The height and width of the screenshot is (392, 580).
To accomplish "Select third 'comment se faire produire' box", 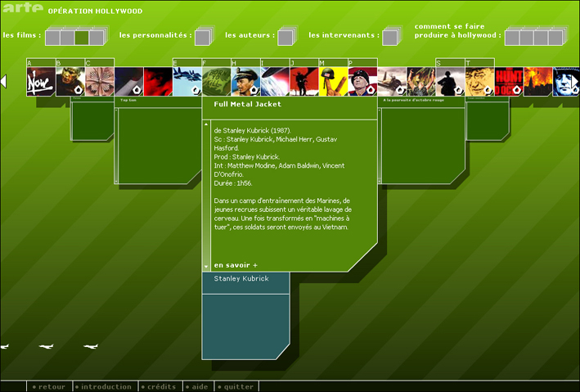I will pyautogui.click(x=542, y=38).
